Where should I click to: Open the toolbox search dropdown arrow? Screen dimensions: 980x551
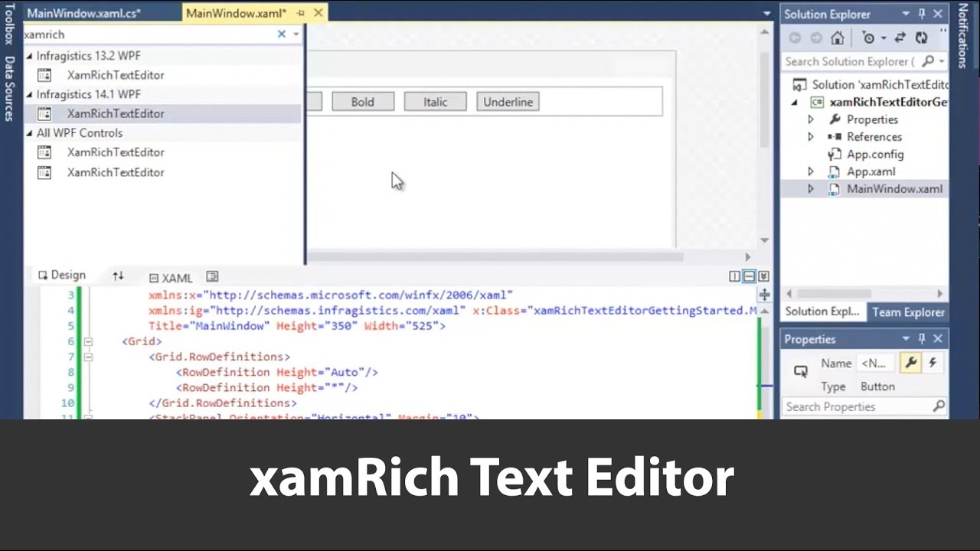[x=296, y=34]
